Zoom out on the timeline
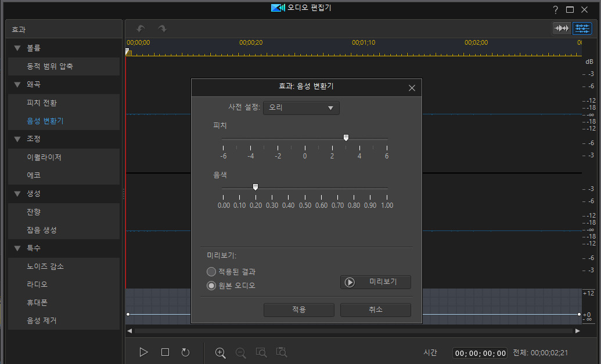Screen dimensions: 601x364 [241, 352]
